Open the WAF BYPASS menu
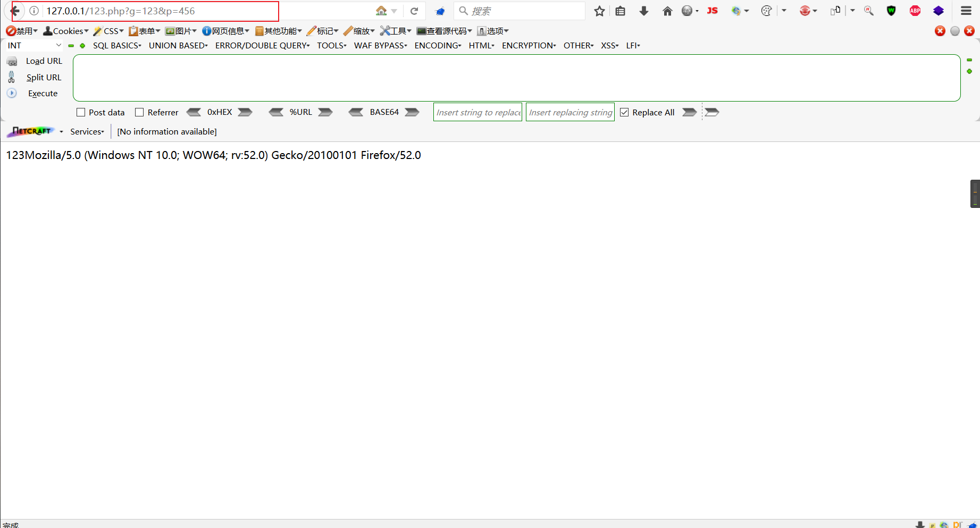The width and height of the screenshot is (980, 528). coord(381,46)
